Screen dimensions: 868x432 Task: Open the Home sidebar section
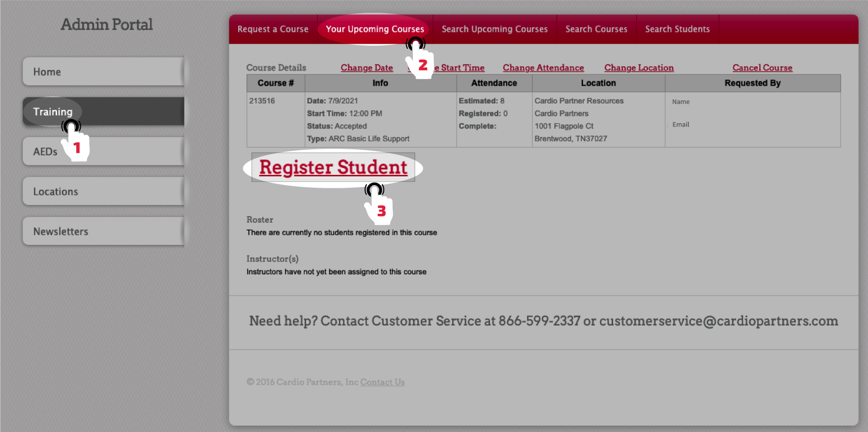click(103, 72)
